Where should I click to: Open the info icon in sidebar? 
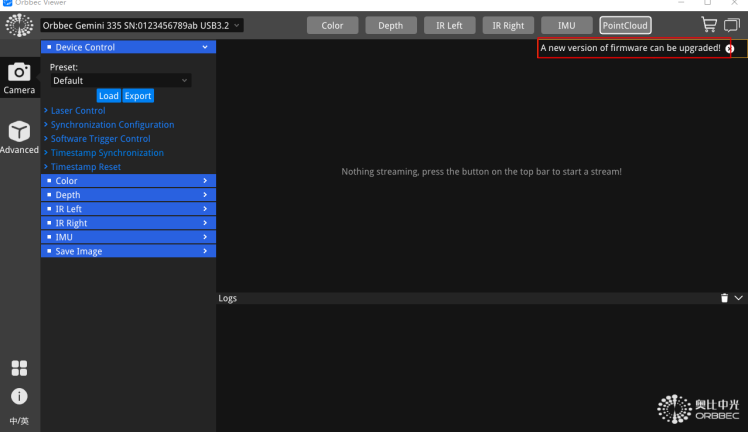tap(19, 395)
